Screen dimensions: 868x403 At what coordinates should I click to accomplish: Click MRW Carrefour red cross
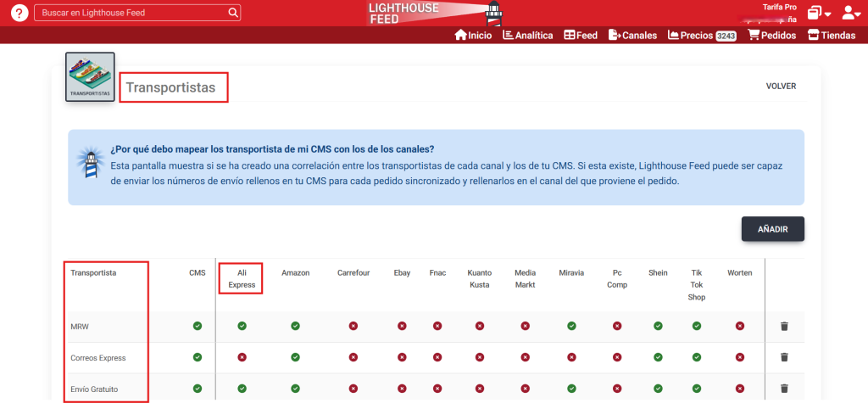[353, 326]
